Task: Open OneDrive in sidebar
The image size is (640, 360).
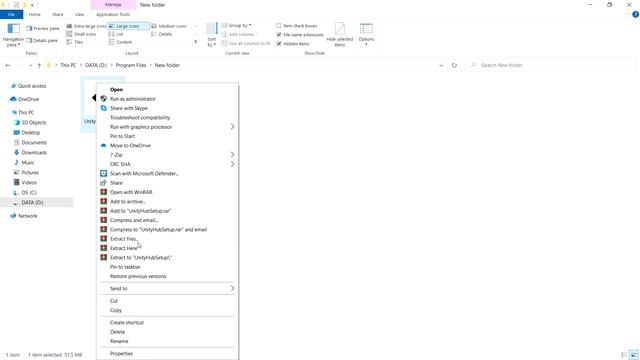Action: point(24,99)
